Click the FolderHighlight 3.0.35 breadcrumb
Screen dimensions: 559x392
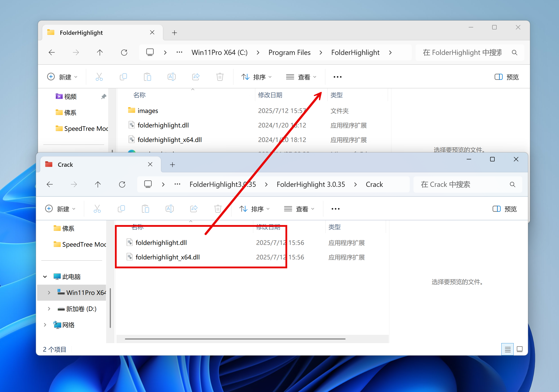pyautogui.click(x=311, y=185)
